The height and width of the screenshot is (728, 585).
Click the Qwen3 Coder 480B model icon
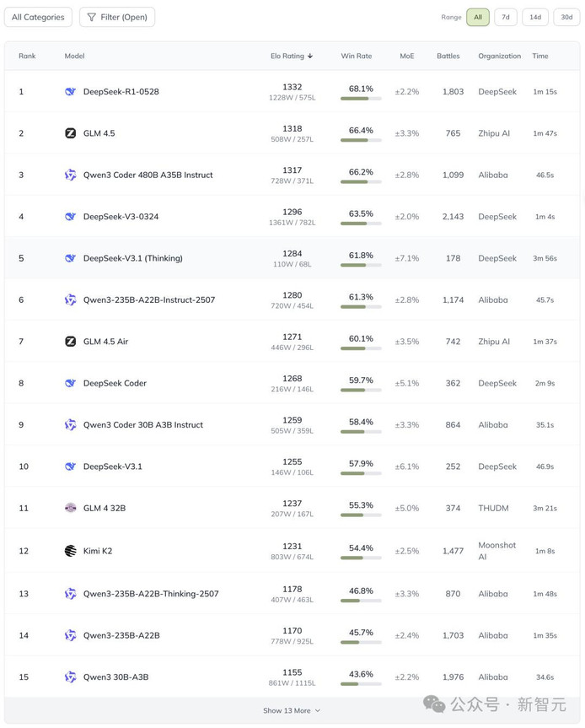point(71,175)
